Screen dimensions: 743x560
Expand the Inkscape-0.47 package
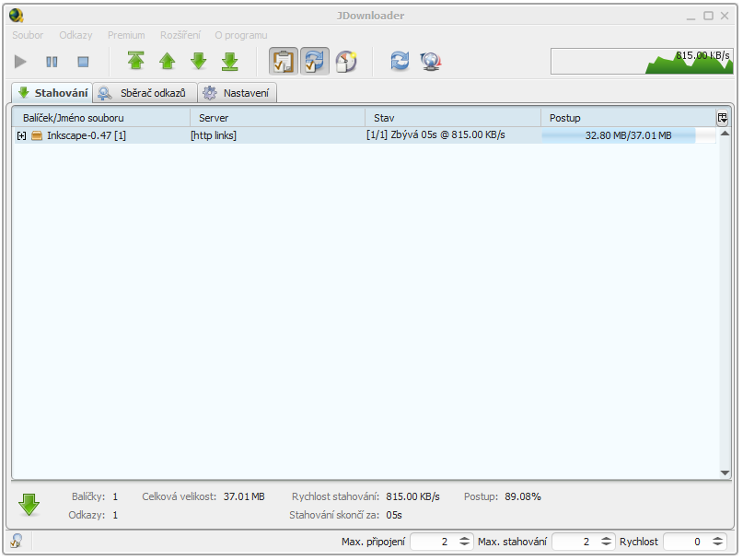tap(21, 136)
